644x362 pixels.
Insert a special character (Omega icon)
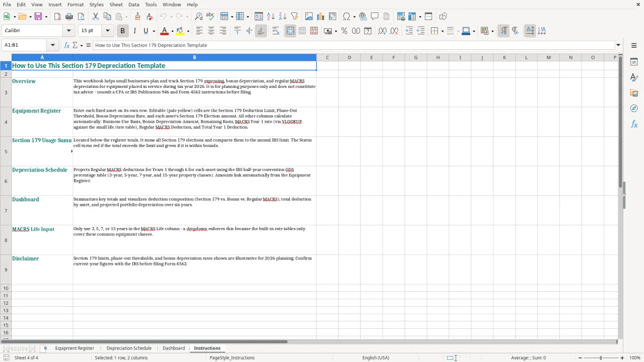(346, 17)
